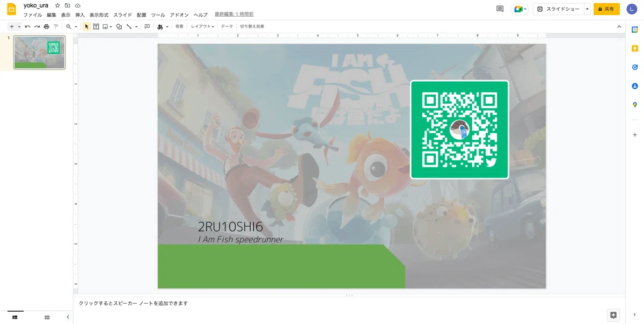Collapse the filmstrip panel
The width and height of the screenshot is (644, 324).
pyautogui.click(x=68, y=317)
